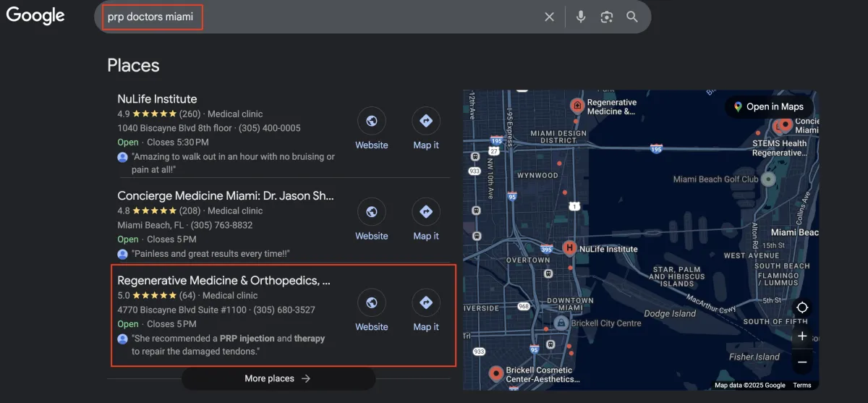Click the Miami Beach Golf Club marker

[768, 179]
